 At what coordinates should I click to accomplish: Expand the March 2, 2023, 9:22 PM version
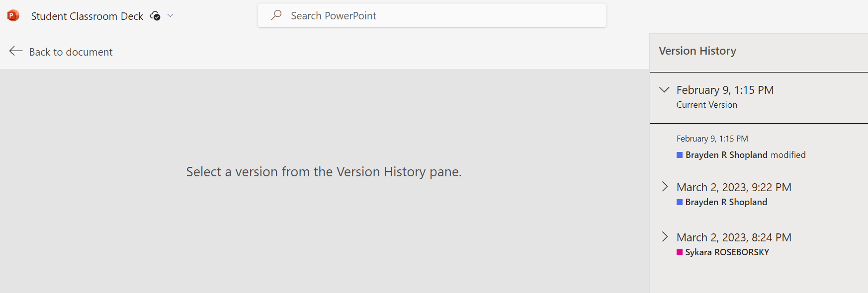tap(665, 187)
